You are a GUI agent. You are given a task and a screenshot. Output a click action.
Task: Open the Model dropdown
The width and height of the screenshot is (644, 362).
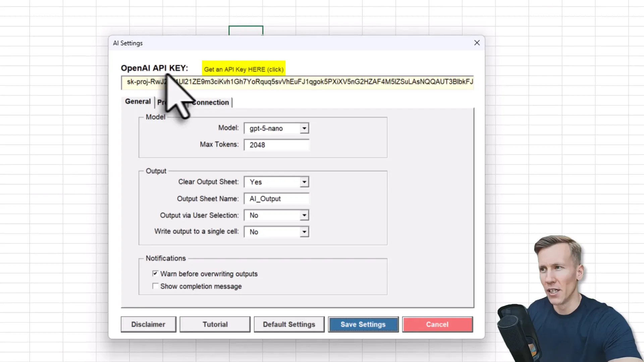[x=304, y=128]
